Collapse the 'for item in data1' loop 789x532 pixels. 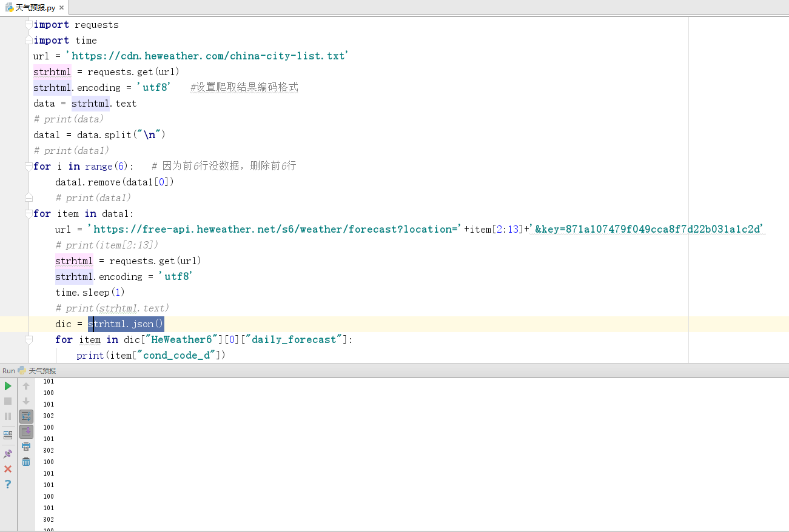coord(29,213)
